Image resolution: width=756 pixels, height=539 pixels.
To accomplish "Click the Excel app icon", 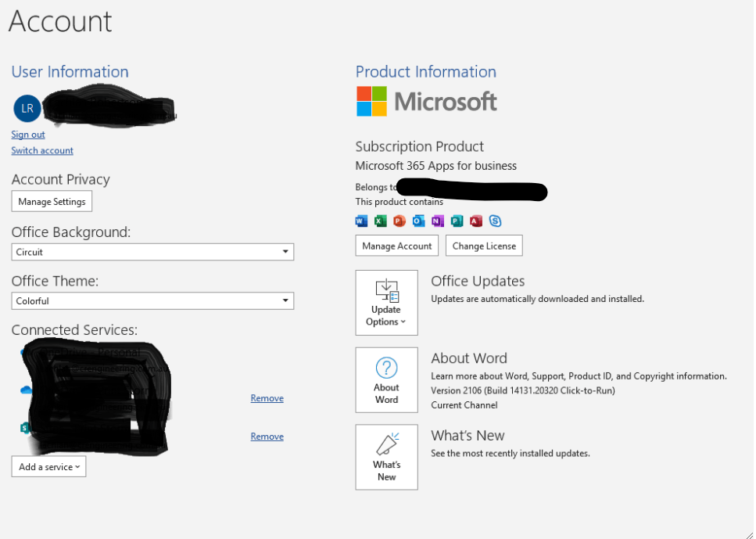I will pyautogui.click(x=381, y=221).
